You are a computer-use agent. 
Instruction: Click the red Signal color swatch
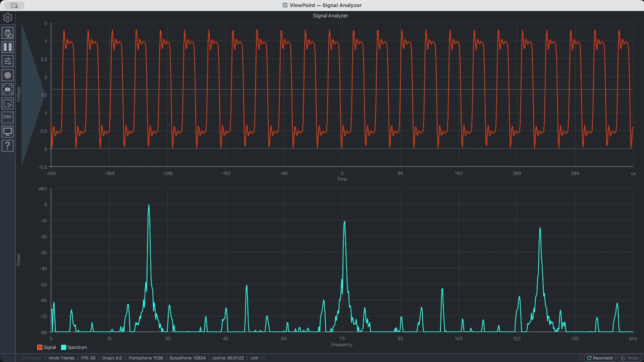click(40, 347)
